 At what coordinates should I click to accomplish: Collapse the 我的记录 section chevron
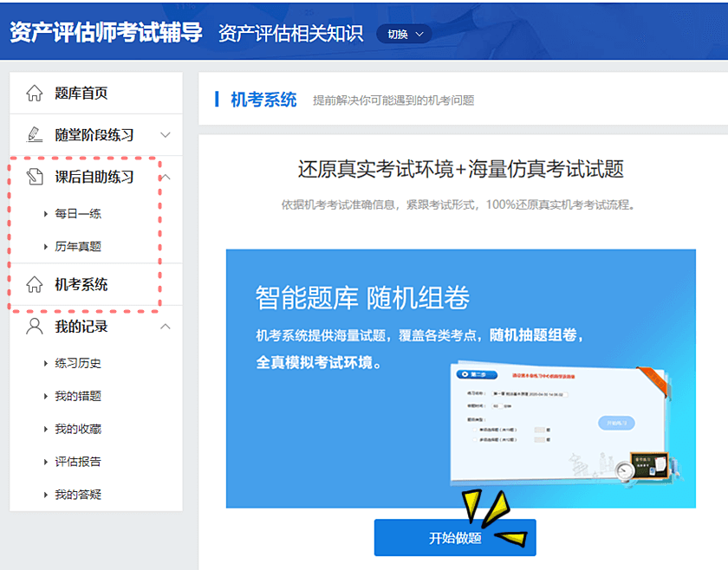tap(164, 327)
